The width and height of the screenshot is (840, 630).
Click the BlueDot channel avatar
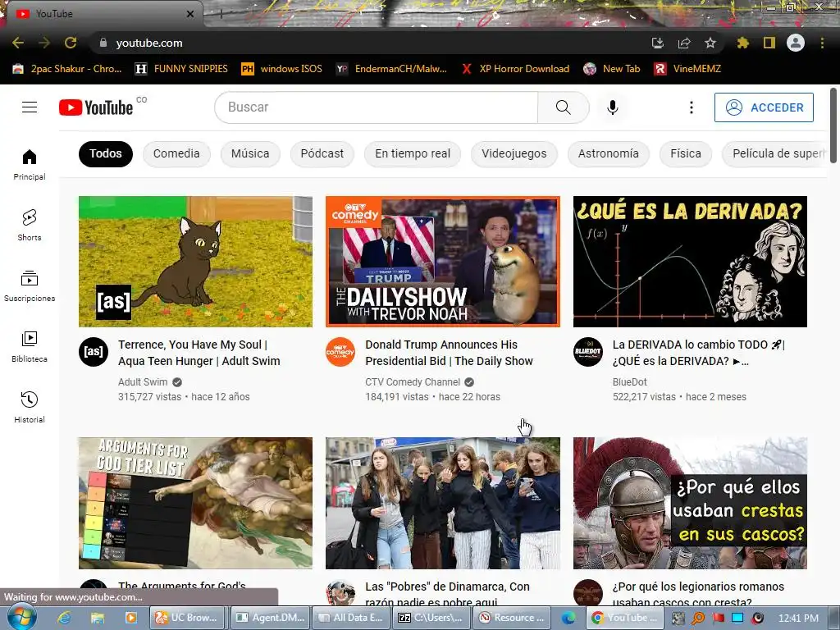point(587,352)
